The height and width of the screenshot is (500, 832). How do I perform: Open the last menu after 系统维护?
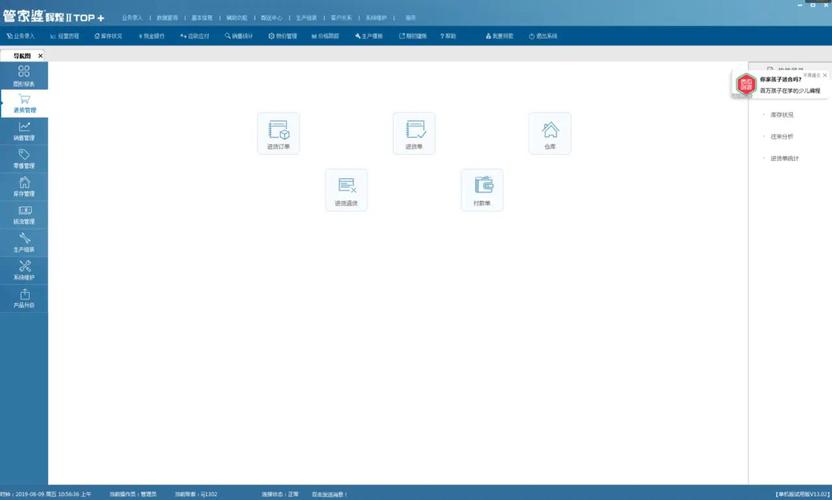coord(411,18)
